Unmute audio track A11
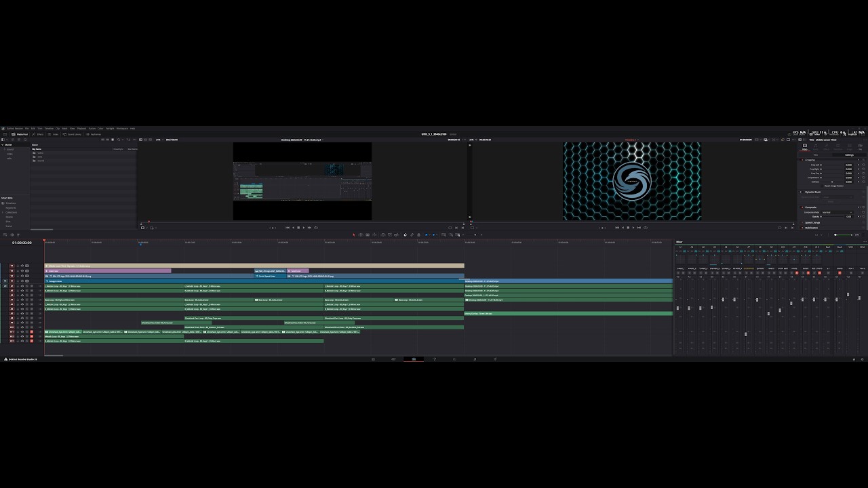868x488 pixels. pyautogui.click(x=31, y=332)
